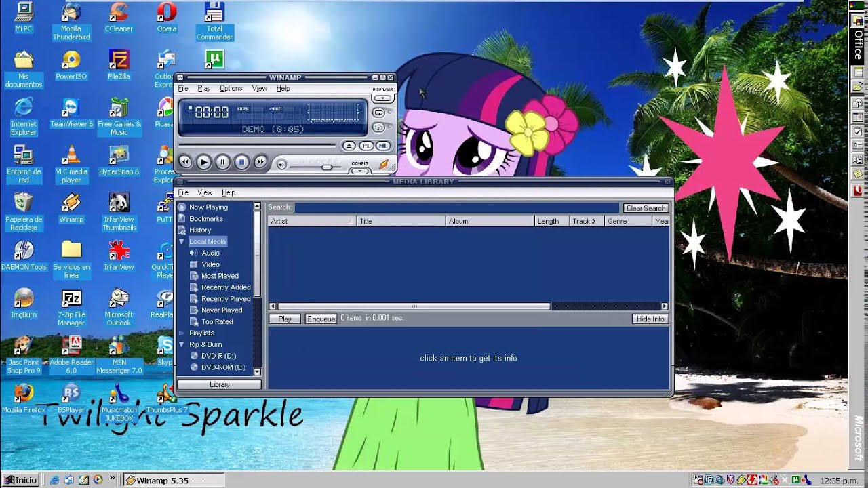The width and height of the screenshot is (868, 488).
Task: Collapse the Local Media tree node
Action: (x=182, y=241)
